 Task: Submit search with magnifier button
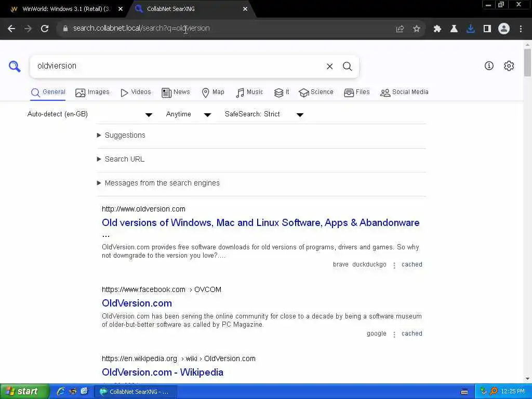click(x=347, y=66)
